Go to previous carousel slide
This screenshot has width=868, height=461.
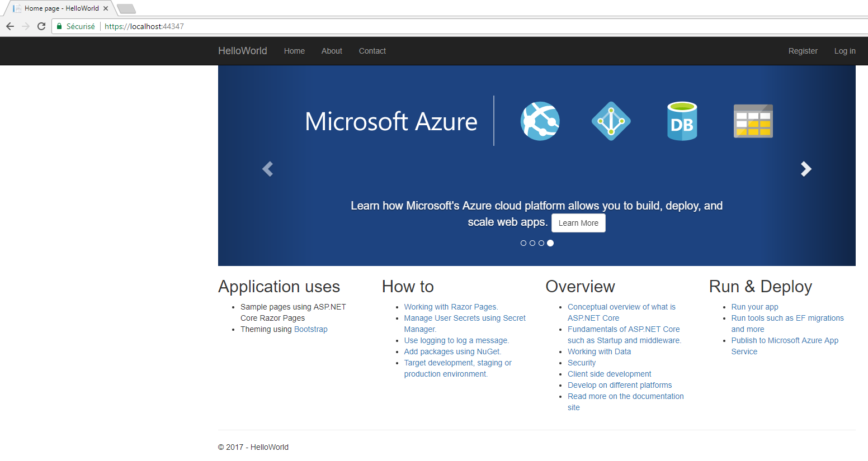pos(268,169)
